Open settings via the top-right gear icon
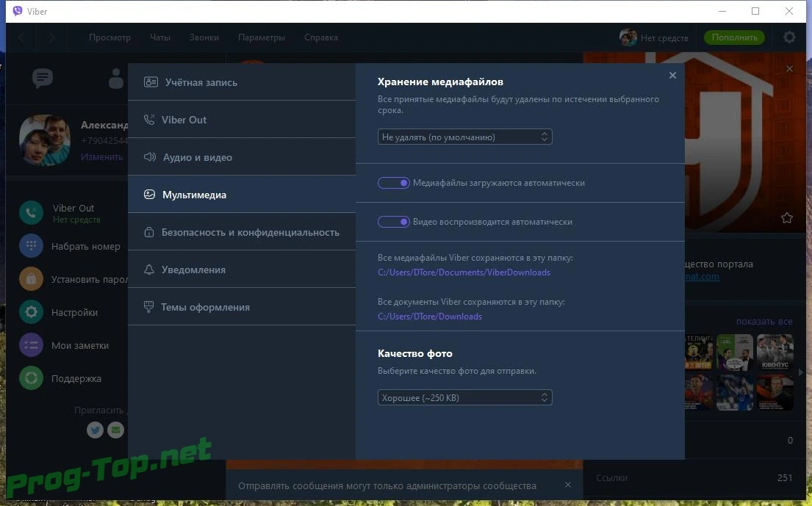Viewport: 812px width, 506px height. [789, 37]
